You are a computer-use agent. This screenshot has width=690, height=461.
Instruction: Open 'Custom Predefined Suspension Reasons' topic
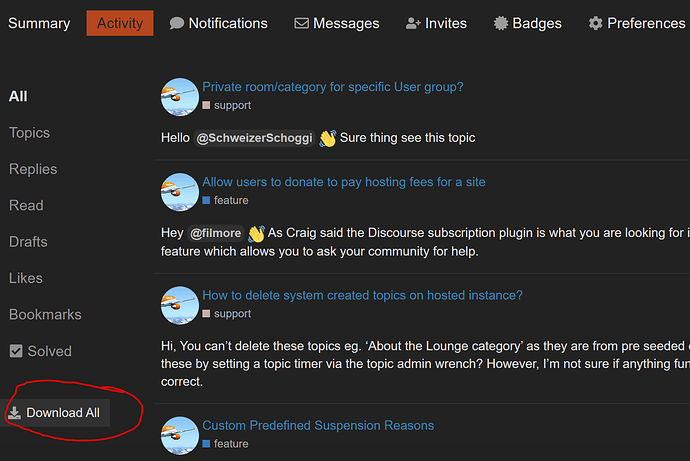click(318, 425)
